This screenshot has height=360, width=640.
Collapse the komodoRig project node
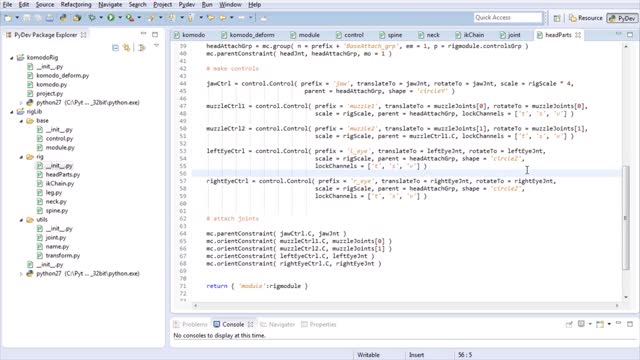[12, 58]
